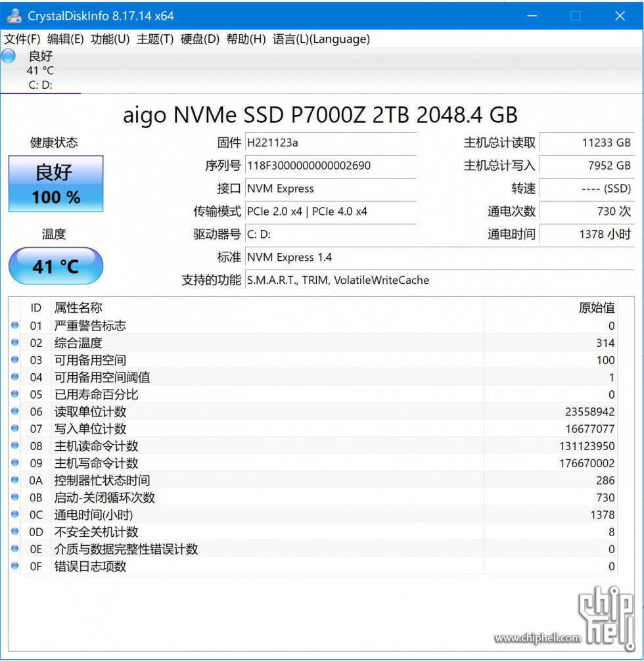This screenshot has width=644, height=661.
Task: Select the attribute name 已用寿命百分比
Action: tap(96, 395)
